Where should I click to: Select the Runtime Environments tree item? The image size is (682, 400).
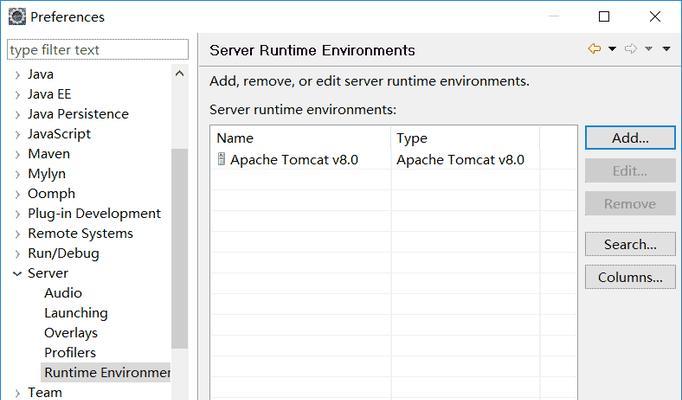tap(106, 373)
